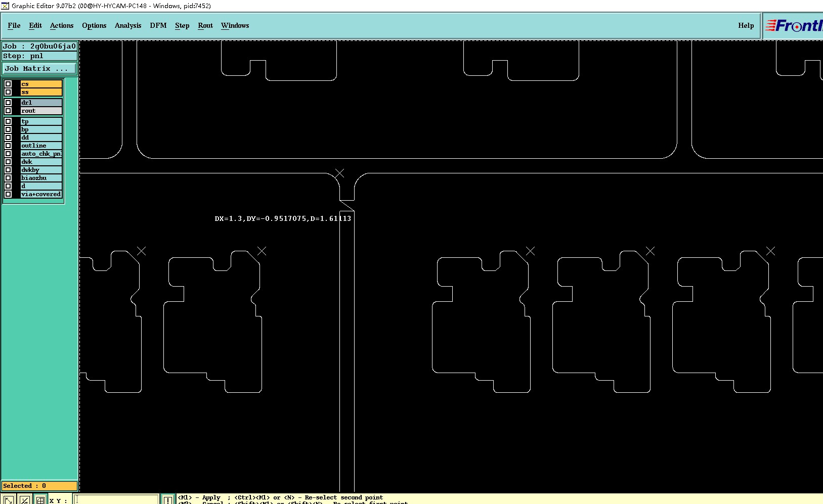The image size is (823, 504).
Task: Select the rout layer name
Action: (41, 111)
